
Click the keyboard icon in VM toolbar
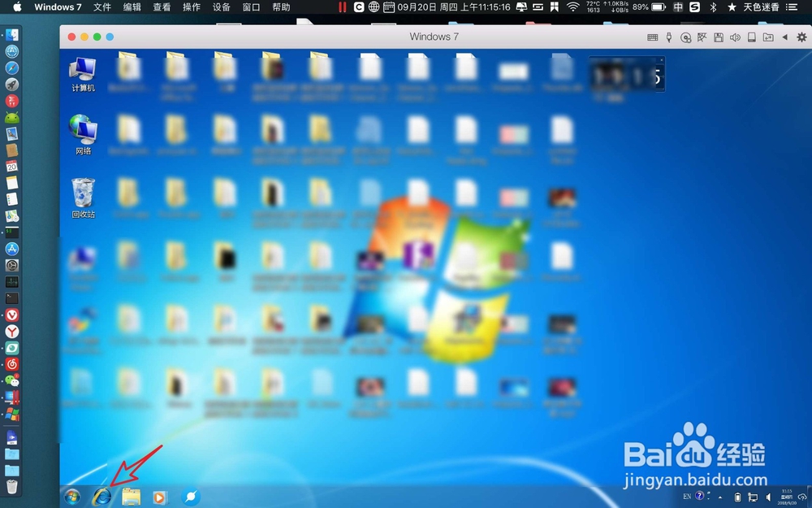[x=653, y=37]
